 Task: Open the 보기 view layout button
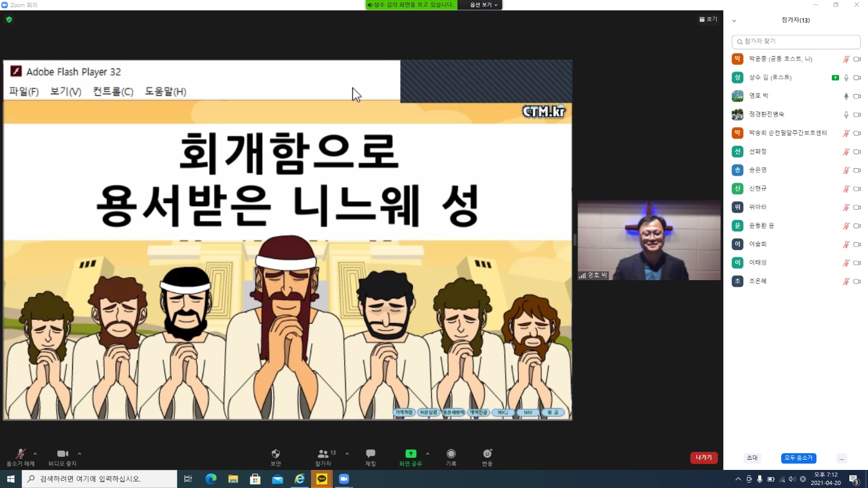click(708, 19)
